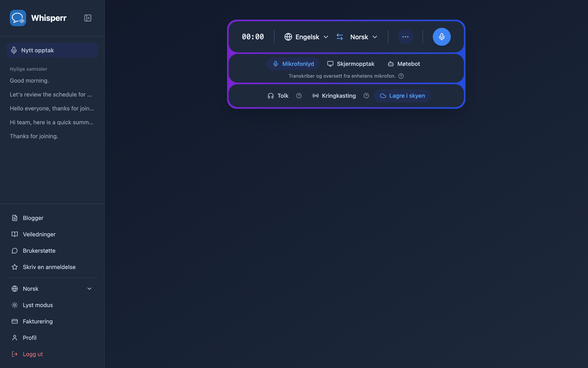Click the help icon next to Kringkasting
Image resolution: width=588 pixels, height=368 pixels.
click(x=366, y=96)
